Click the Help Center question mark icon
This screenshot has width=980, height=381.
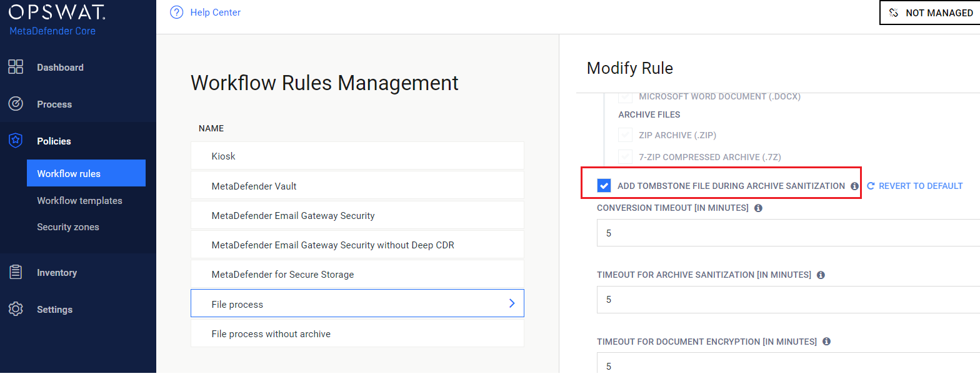tap(176, 13)
